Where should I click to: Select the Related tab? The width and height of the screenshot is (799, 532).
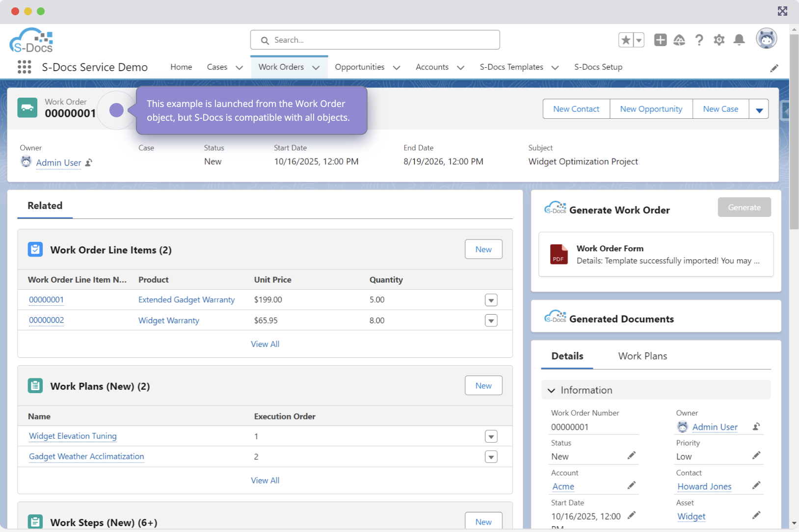[45, 206]
